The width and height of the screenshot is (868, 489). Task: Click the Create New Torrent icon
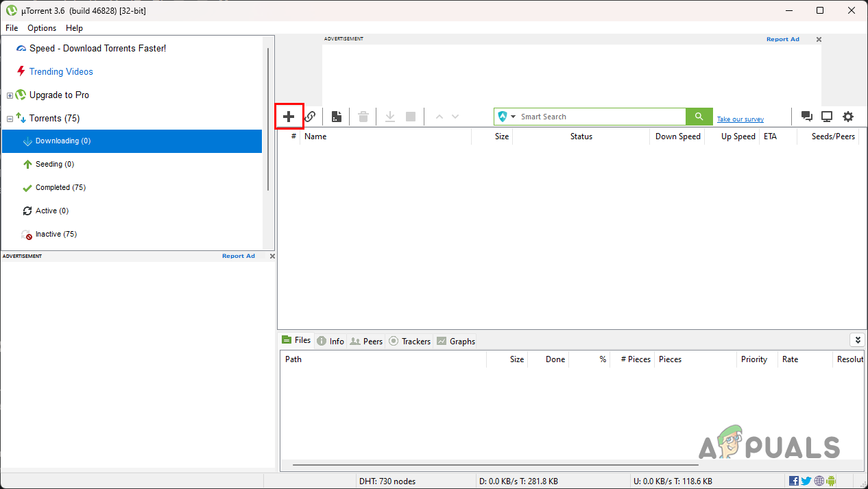coord(336,116)
